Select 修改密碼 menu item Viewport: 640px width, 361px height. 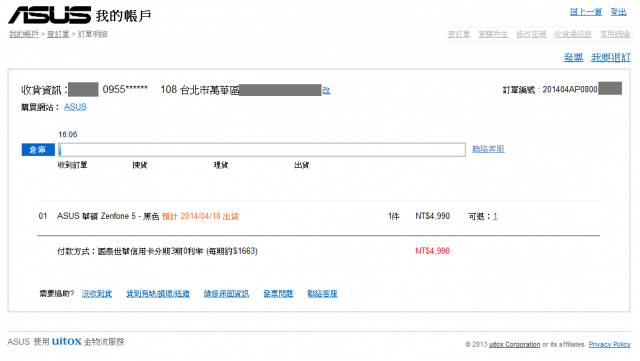tap(531, 34)
